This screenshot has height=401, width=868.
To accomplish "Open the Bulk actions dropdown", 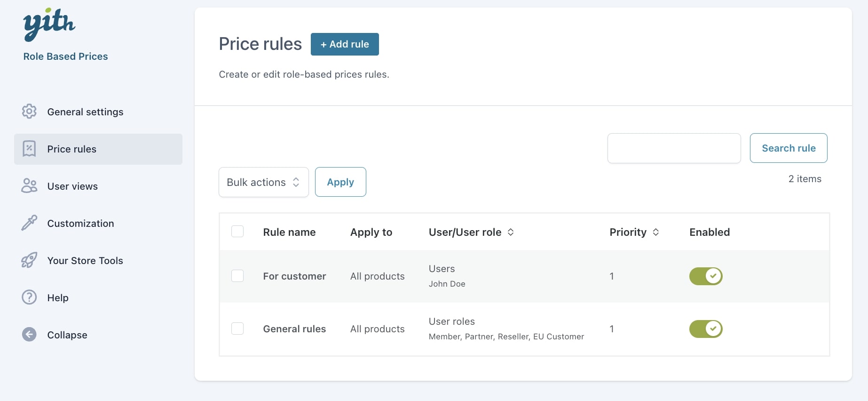I will 263,182.
